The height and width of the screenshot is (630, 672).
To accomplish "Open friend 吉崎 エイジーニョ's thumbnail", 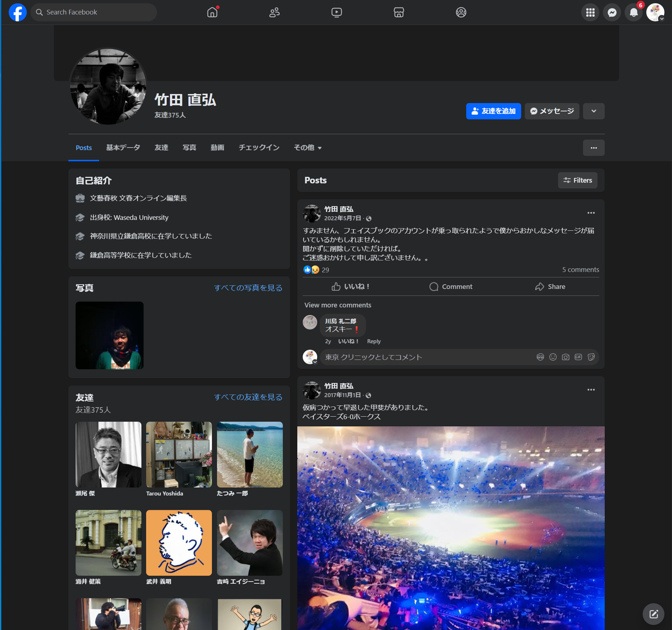I will coord(250,542).
